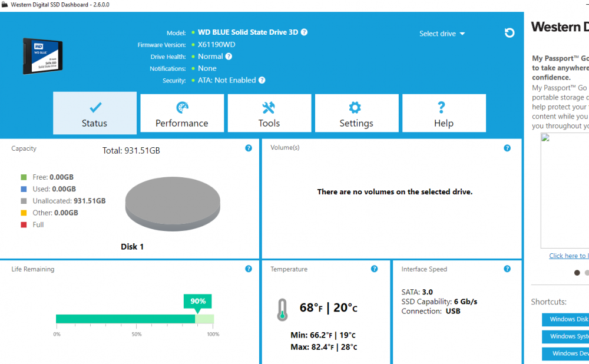
Task: Click the '68°F | 20°C' temperature reading
Action: (328, 308)
